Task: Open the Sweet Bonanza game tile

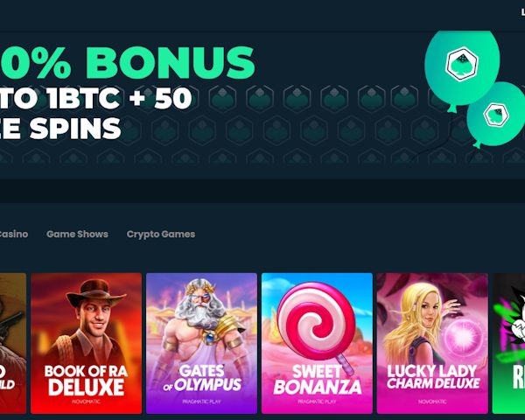Action: coord(317,343)
